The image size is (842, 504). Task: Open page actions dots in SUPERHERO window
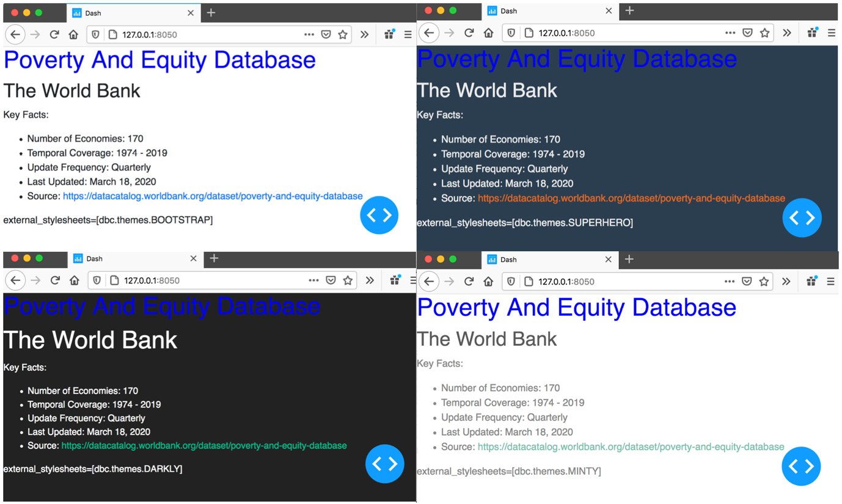click(730, 33)
